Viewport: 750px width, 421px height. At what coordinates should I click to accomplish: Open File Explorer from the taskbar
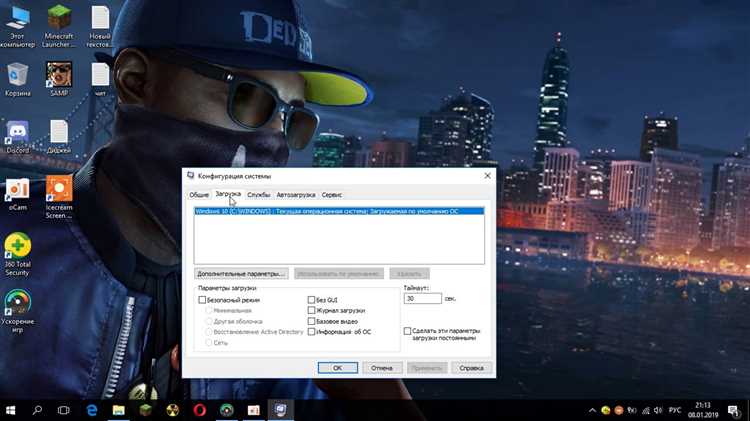(x=119, y=410)
